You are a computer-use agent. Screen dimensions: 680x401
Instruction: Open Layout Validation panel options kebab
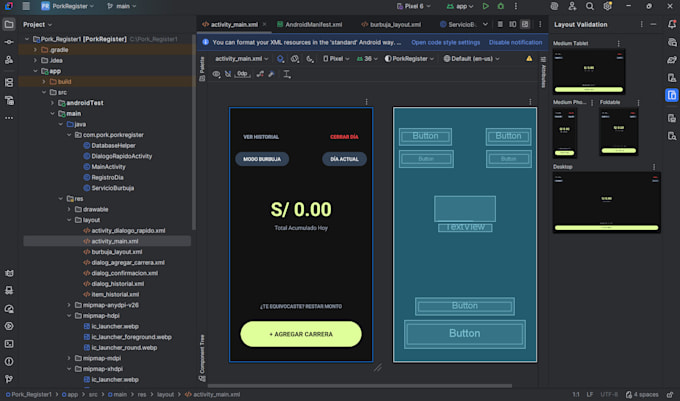642,24
